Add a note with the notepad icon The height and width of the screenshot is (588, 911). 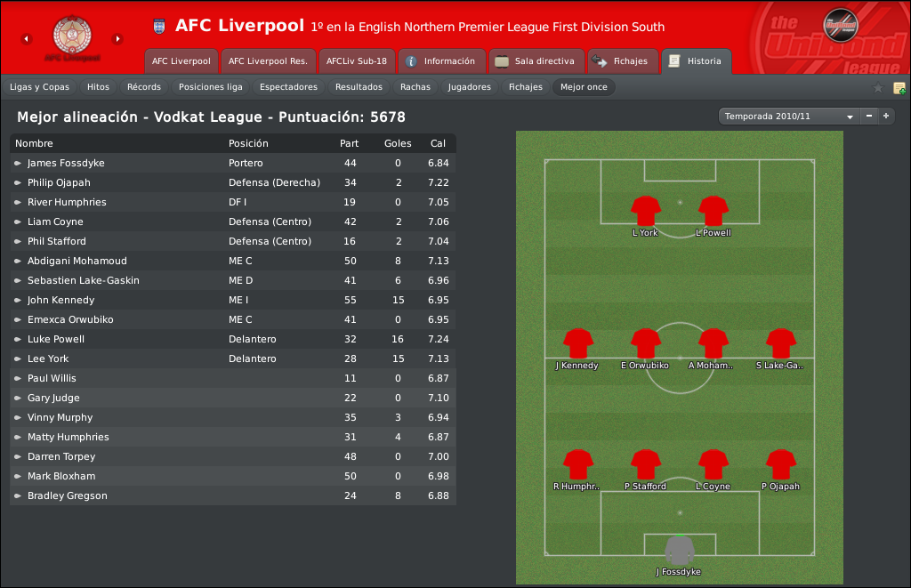(x=899, y=88)
